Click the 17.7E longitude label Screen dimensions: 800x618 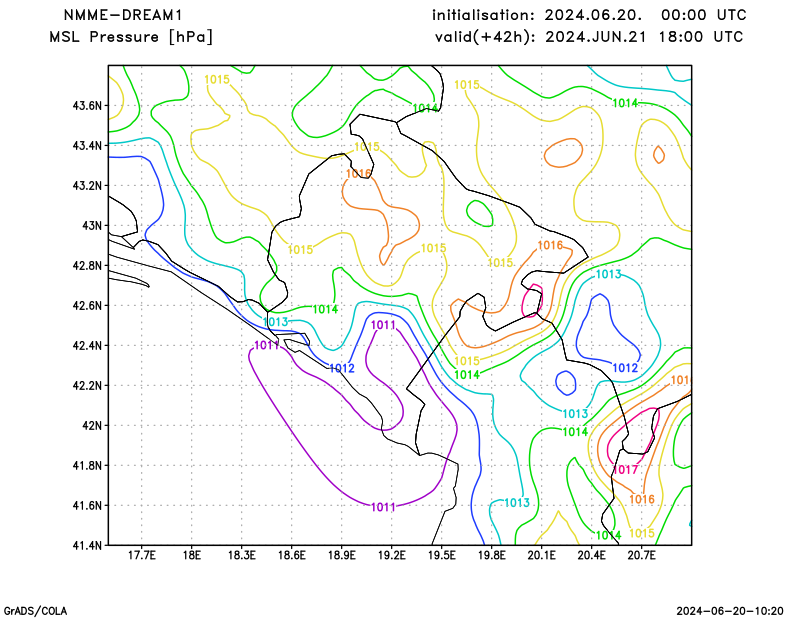pos(141,555)
